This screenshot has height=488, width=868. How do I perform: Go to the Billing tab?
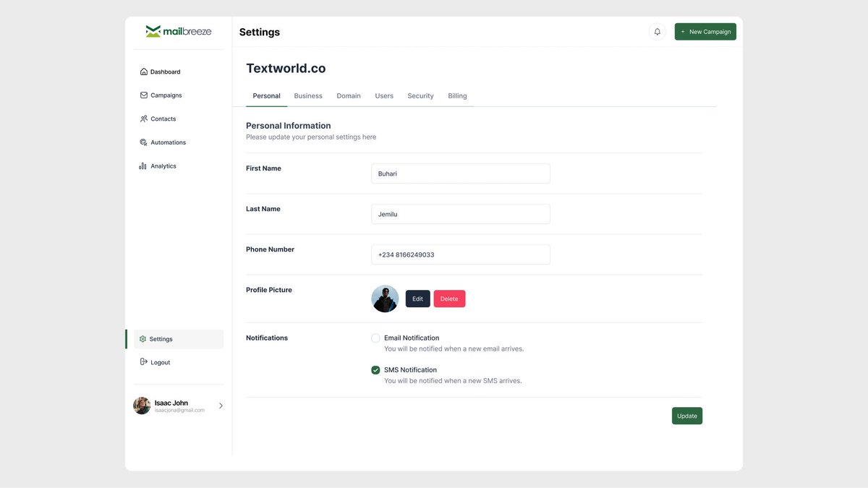pyautogui.click(x=457, y=96)
